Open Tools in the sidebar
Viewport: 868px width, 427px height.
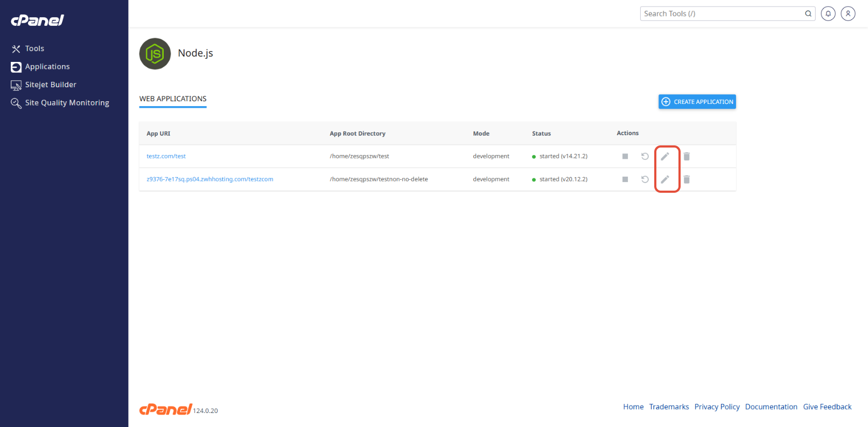coord(34,48)
